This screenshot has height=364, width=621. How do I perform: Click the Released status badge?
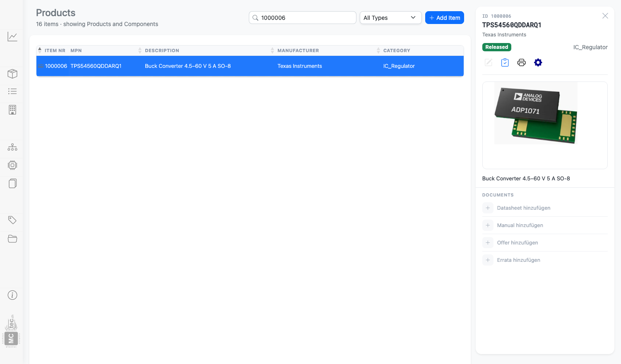coord(497,47)
